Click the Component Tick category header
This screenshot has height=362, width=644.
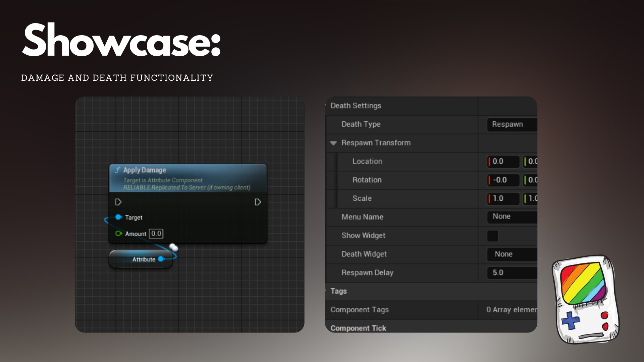pos(358,328)
